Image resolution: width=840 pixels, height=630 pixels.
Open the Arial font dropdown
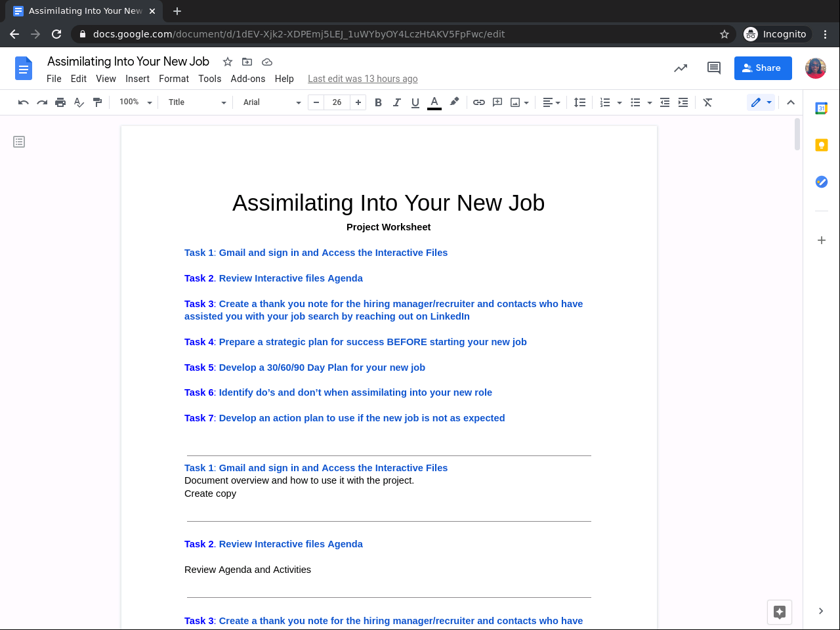pyautogui.click(x=272, y=102)
